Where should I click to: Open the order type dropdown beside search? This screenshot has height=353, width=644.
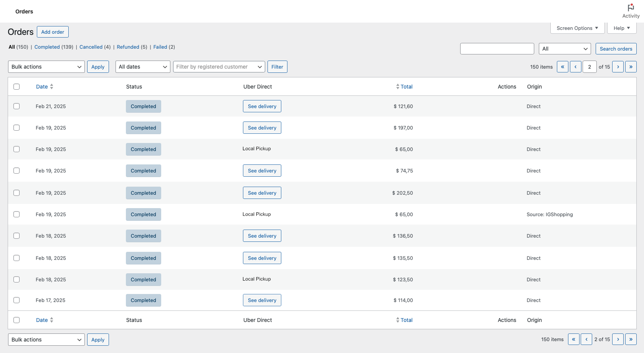pos(564,49)
